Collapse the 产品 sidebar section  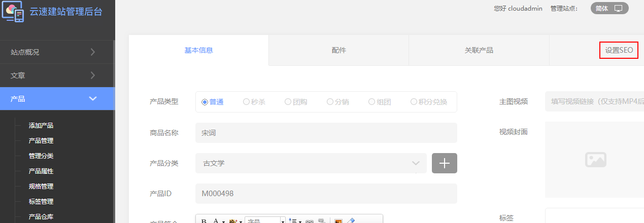point(57,99)
